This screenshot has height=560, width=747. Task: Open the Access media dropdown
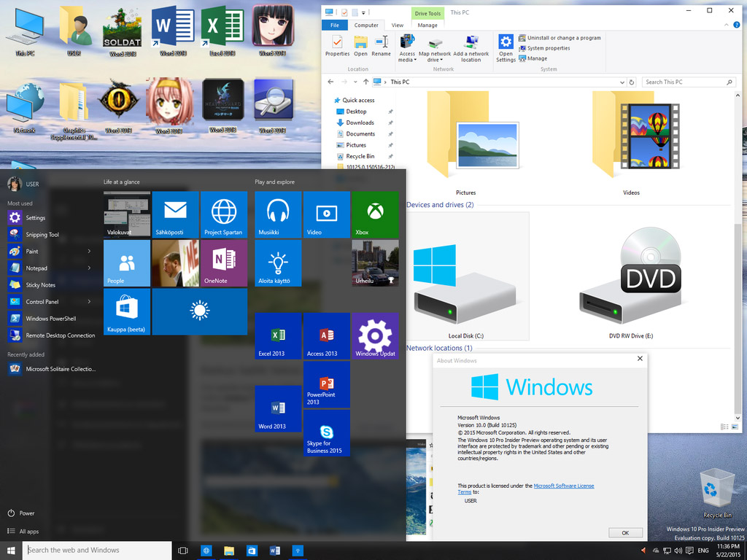(x=407, y=49)
